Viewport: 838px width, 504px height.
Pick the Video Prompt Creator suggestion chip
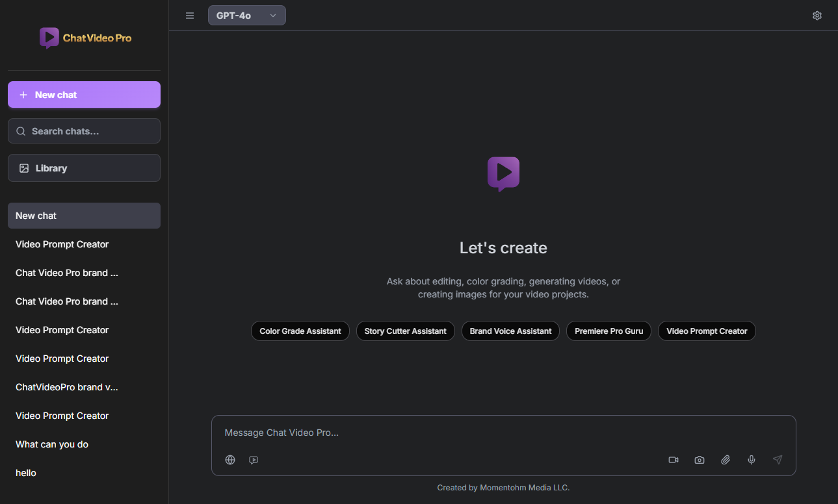pos(707,331)
